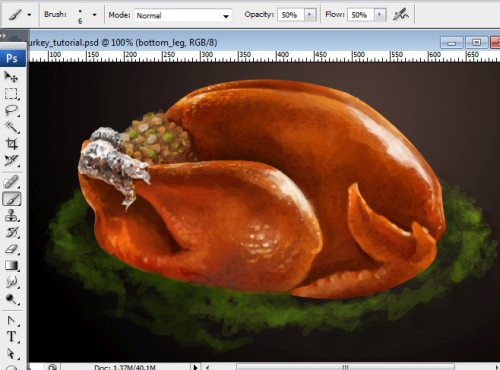Select the Gradient tool
500x370 pixels.
click(x=11, y=266)
